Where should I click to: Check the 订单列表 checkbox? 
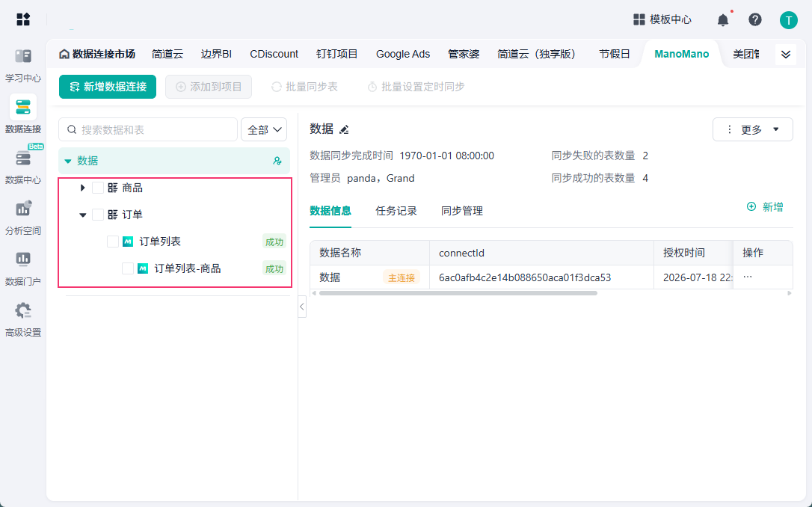tap(113, 242)
